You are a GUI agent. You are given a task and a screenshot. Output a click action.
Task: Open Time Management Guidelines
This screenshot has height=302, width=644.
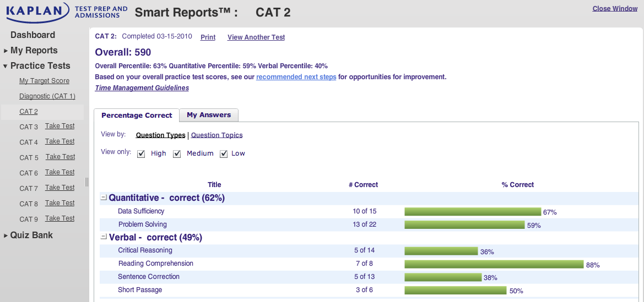[142, 88]
